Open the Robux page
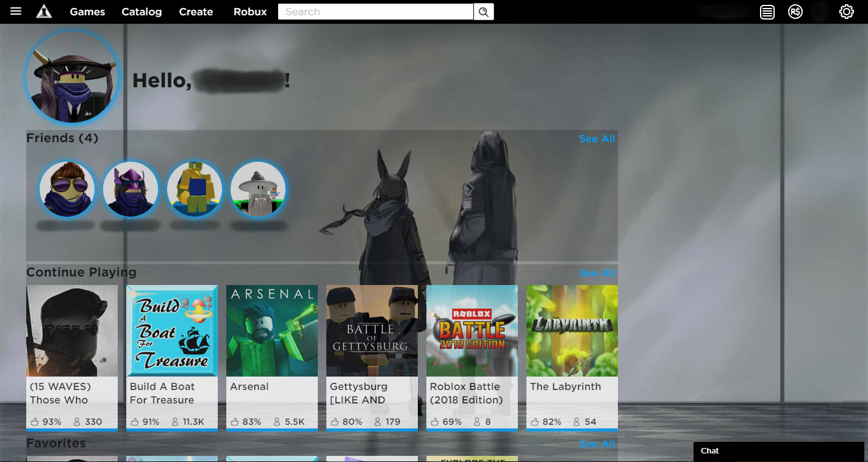868x462 pixels. point(250,11)
